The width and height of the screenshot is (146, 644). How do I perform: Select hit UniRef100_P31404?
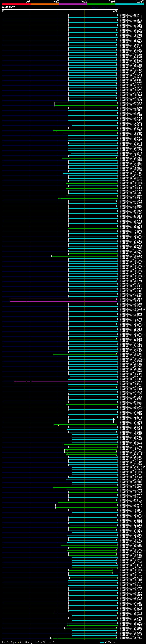131,319
